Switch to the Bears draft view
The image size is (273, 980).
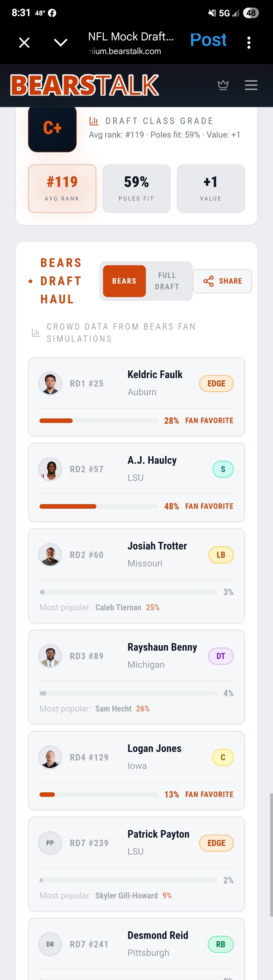[124, 281]
